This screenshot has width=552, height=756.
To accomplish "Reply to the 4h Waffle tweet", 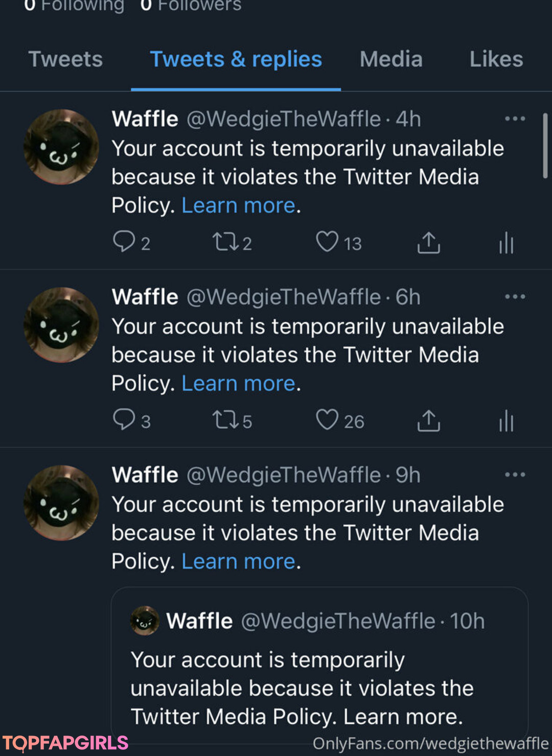I will click(124, 242).
